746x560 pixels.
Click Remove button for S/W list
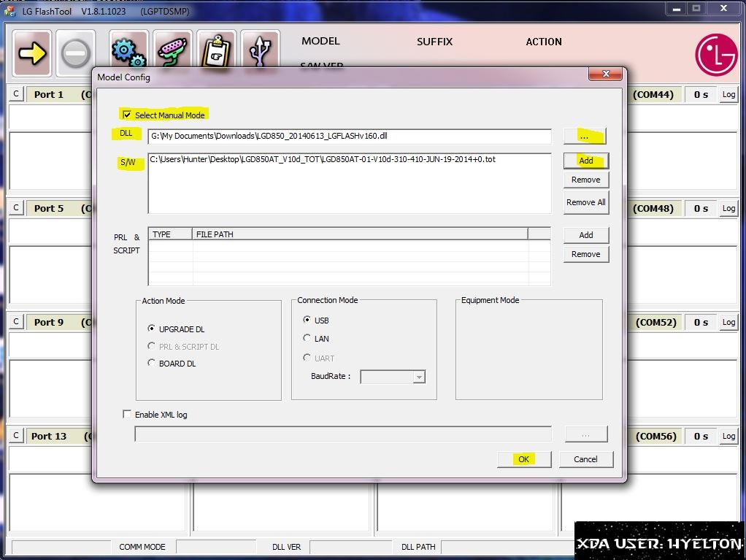click(x=585, y=180)
